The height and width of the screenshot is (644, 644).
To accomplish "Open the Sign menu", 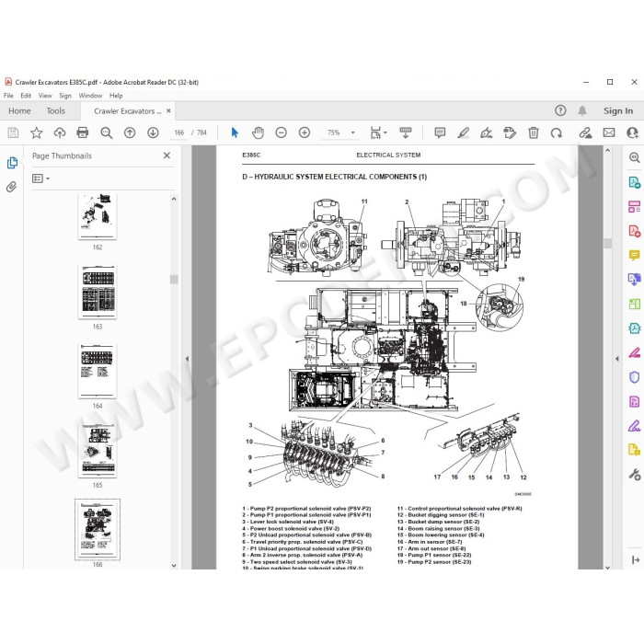I will 65,96.
